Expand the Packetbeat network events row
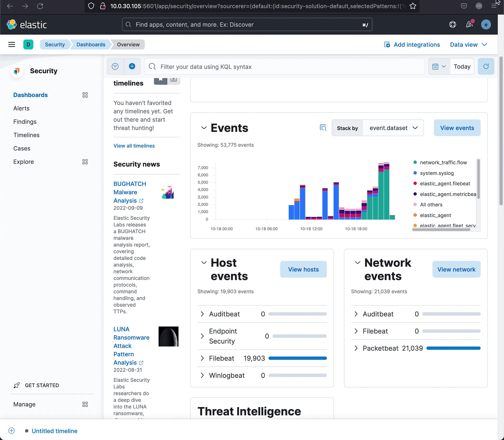This screenshot has height=440, width=504. coord(356,348)
